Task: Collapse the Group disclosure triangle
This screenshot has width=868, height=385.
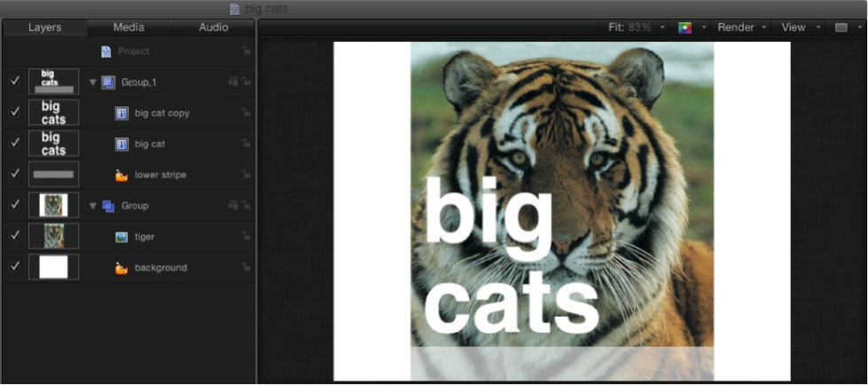Action: click(x=93, y=206)
